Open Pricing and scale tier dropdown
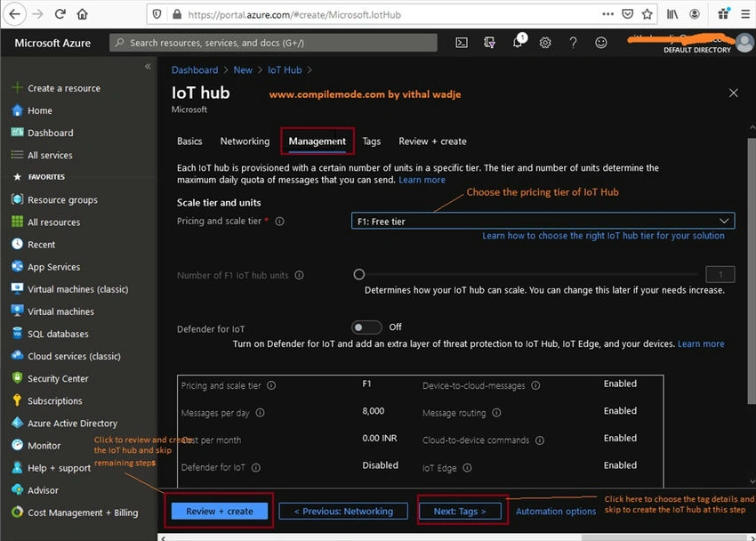This screenshot has width=756, height=541. pyautogui.click(x=543, y=221)
